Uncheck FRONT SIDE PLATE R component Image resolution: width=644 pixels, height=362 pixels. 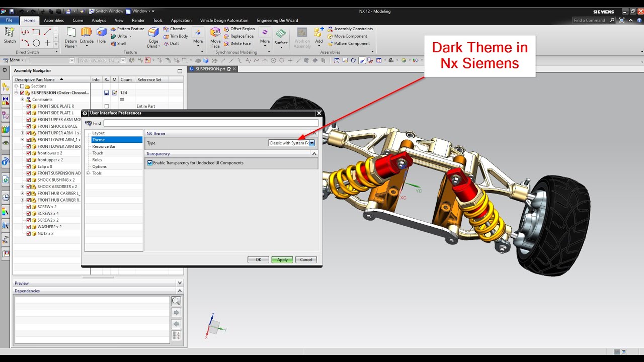(x=29, y=107)
